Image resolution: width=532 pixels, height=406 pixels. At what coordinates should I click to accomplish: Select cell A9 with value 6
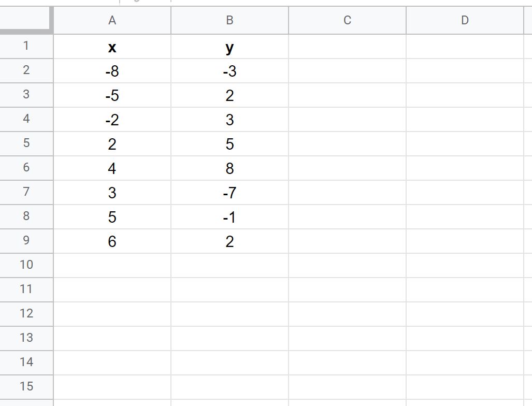(x=112, y=241)
